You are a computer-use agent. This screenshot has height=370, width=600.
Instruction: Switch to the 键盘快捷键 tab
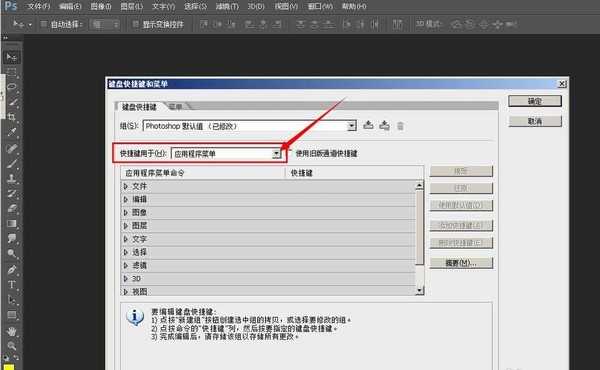[x=139, y=107]
